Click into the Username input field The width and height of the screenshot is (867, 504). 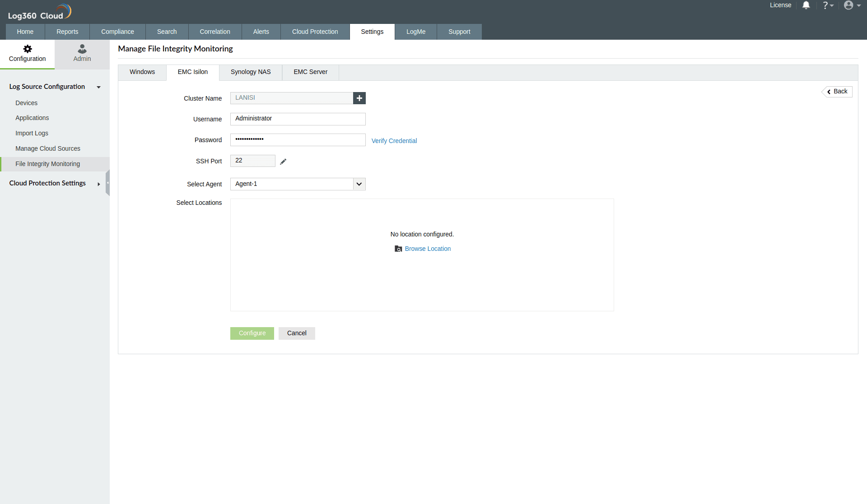[298, 119]
